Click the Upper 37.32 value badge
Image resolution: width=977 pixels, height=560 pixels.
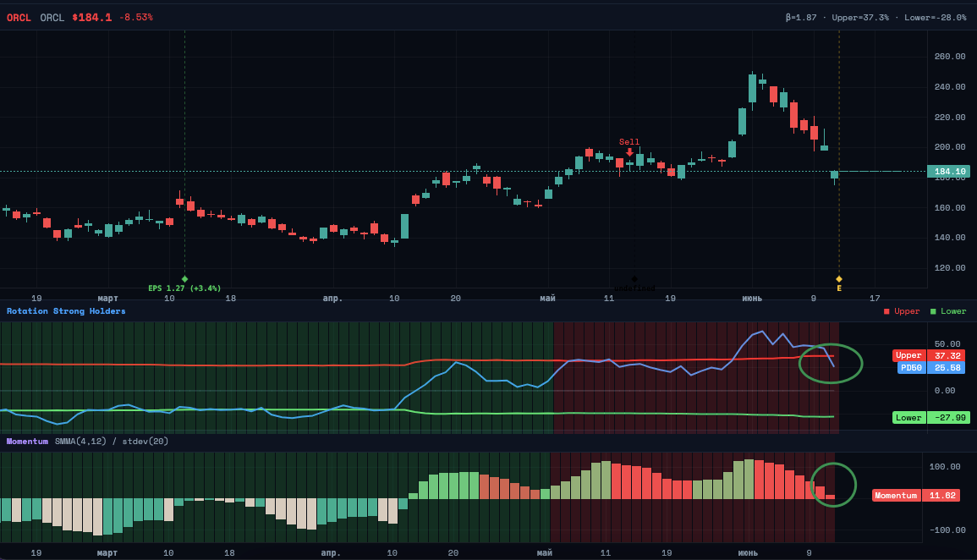(x=929, y=355)
